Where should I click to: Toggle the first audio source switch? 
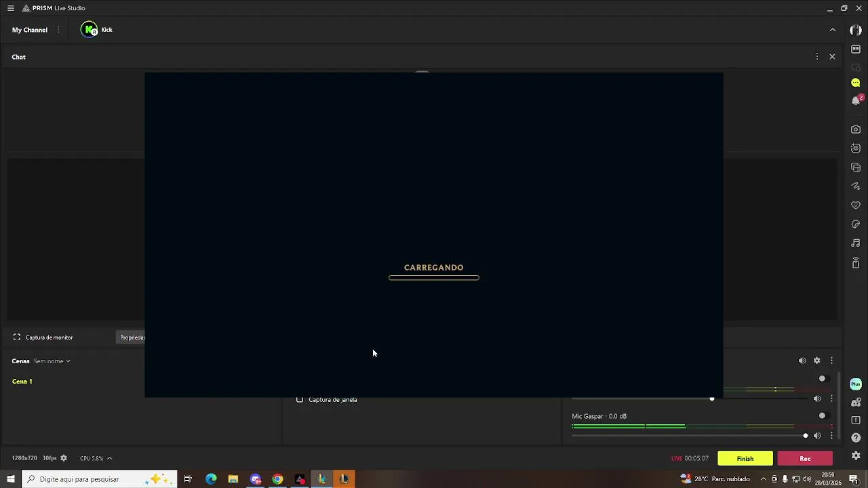coord(823,379)
